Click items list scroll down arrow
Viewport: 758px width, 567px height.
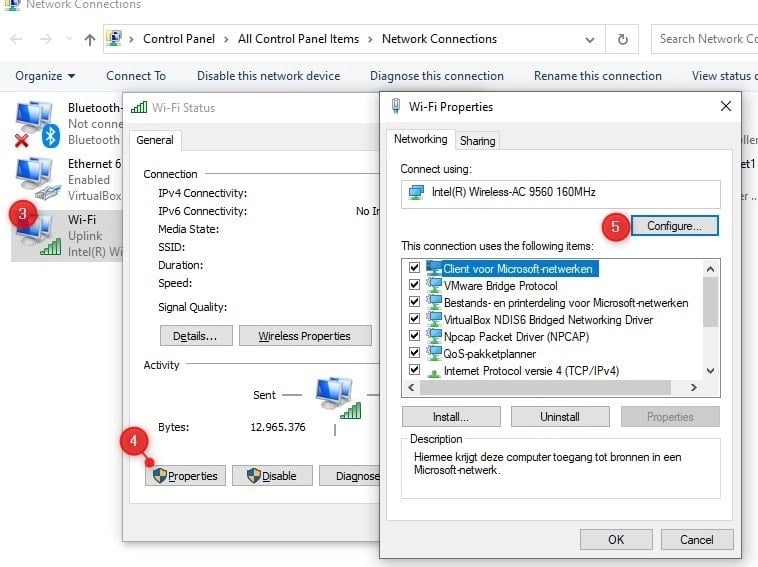[x=710, y=371]
